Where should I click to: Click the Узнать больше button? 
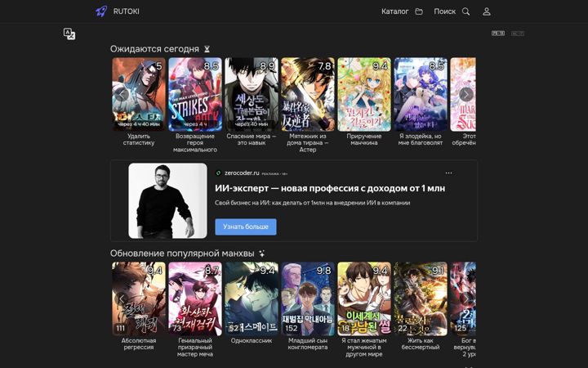pos(246,227)
